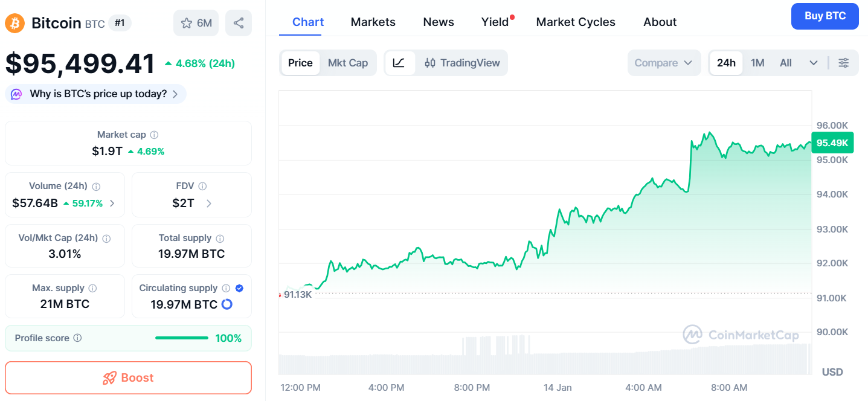Viewport: 868px width, 401px height.
Task: Click the circulating supply verified badge
Action: pos(239,288)
